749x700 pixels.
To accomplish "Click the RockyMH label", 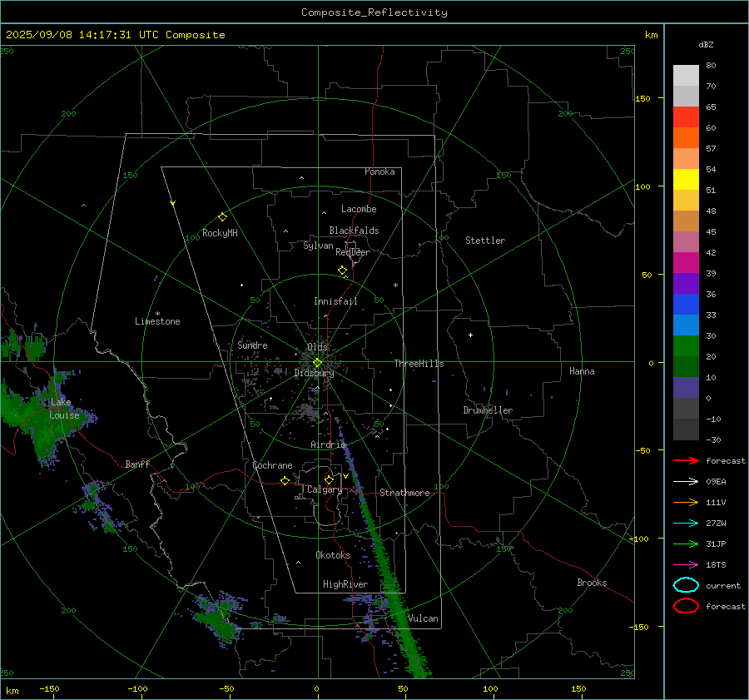I will (220, 233).
